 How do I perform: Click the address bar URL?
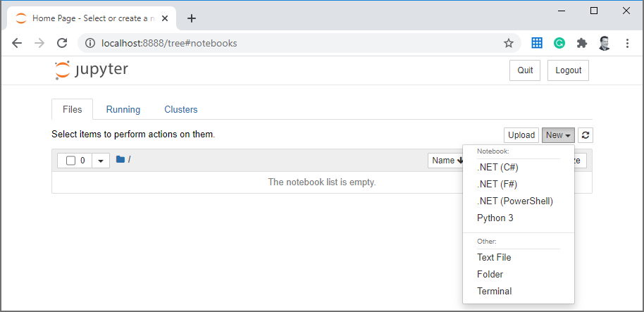(x=169, y=43)
